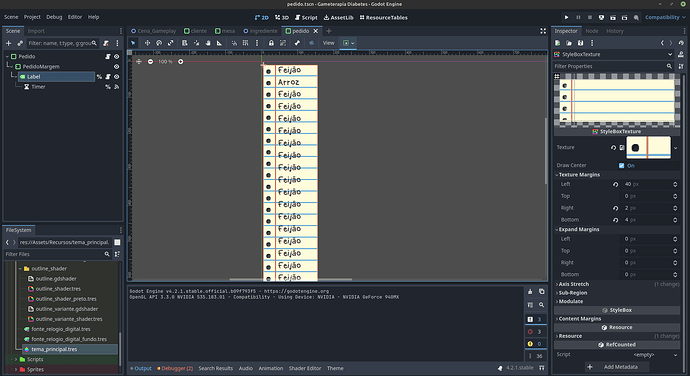Increment the Left texture margin stepper

pos(675,183)
